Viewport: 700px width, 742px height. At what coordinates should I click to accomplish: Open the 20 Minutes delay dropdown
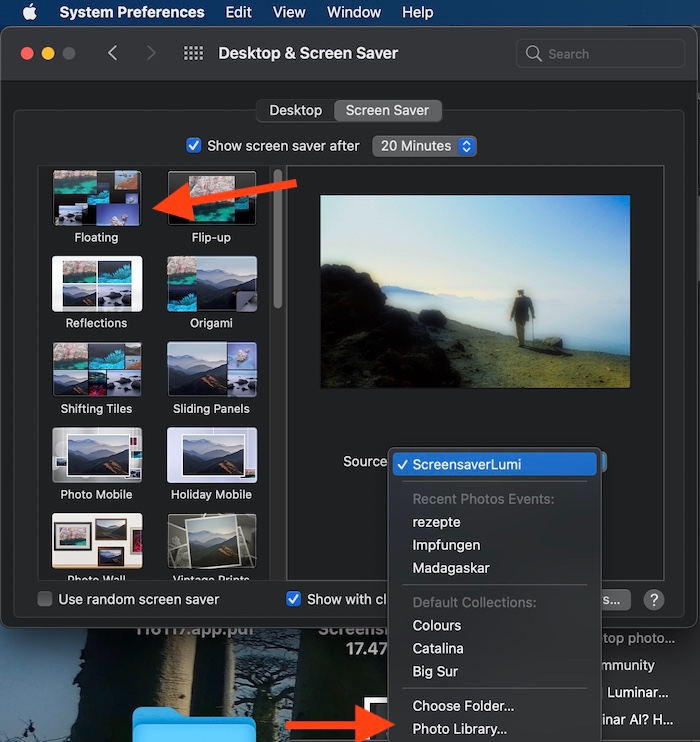[x=424, y=146]
